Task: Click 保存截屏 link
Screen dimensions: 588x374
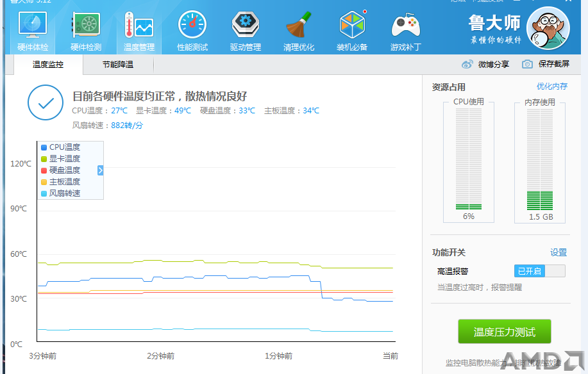Action: pyautogui.click(x=554, y=64)
